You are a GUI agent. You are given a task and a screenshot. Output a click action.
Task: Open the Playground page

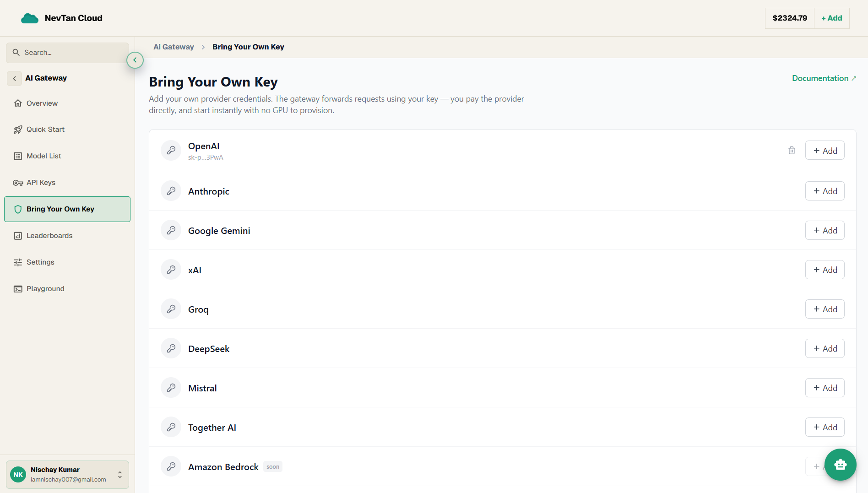coord(67,289)
